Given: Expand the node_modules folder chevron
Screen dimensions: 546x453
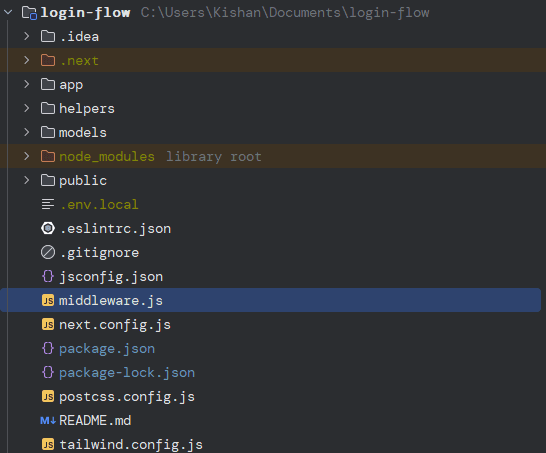Looking at the screenshot, I should (x=26, y=156).
